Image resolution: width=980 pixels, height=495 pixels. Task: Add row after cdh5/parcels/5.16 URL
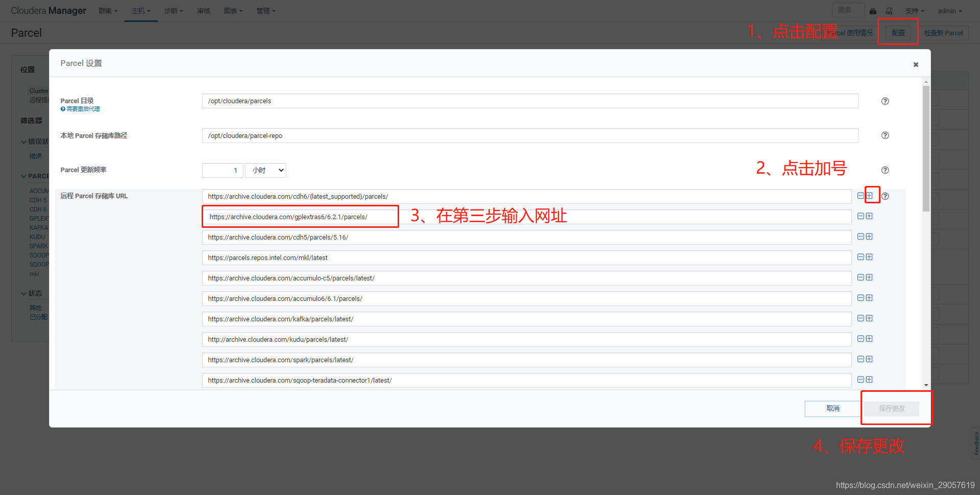point(869,237)
